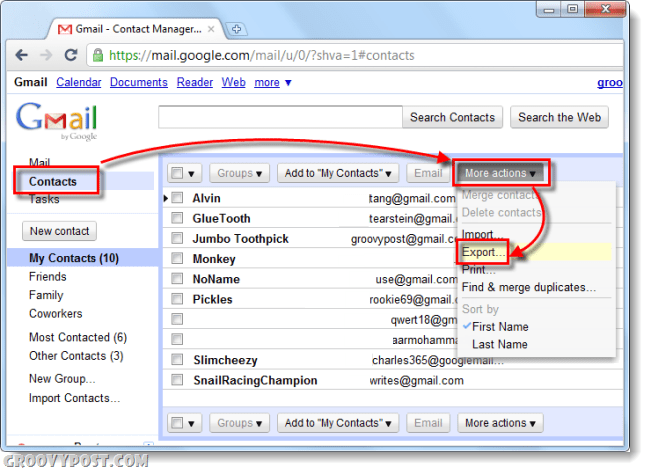Select SnailRacingChampion's checkbox
Viewport: 650px width, 472px height.
click(177, 380)
